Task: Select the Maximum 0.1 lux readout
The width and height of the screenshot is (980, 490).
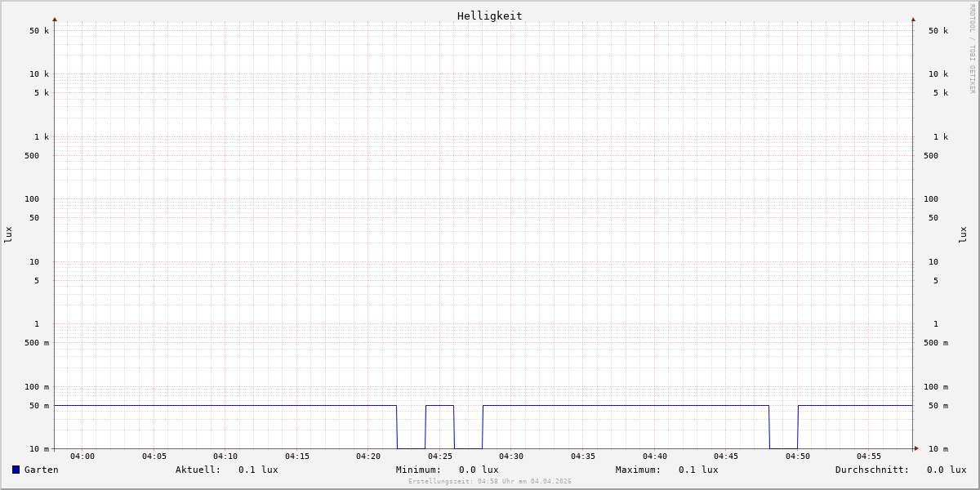Action: (697, 470)
